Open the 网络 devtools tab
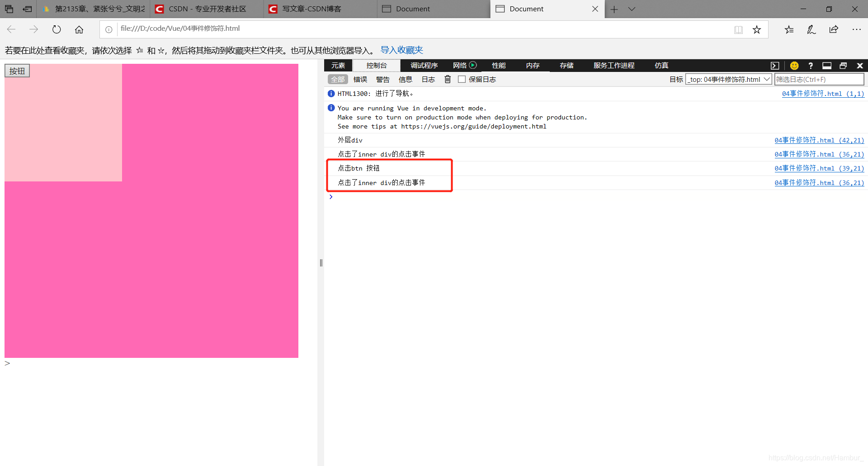The width and height of the screenshot is (868, 466). [460, 66]
